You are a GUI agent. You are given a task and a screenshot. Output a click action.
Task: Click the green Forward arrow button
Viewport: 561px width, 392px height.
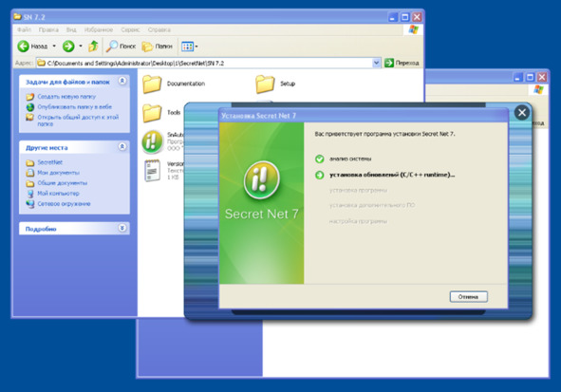tap(68, 47)
